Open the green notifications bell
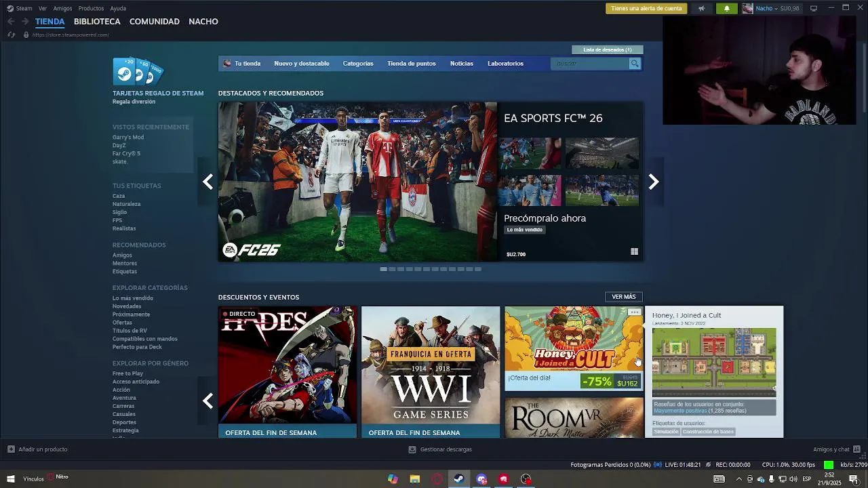Screen dimensions: 868x488 pyautogui.click(x=727, y=8)
